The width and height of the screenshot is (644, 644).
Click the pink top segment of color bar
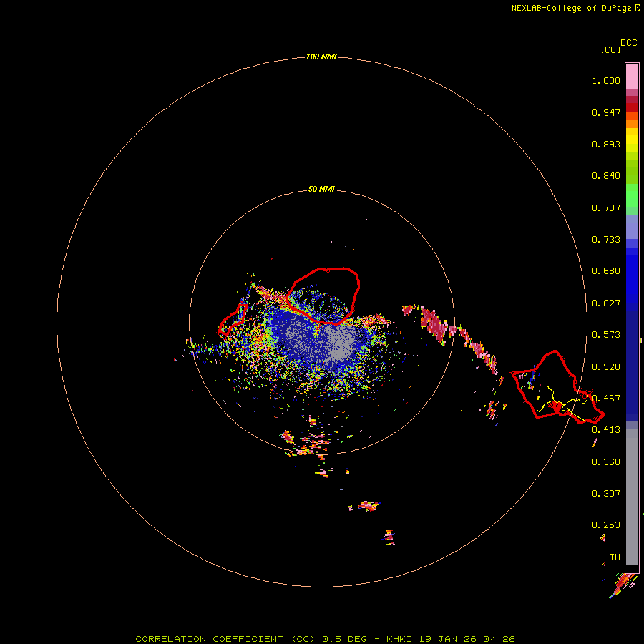coord(632,76)
